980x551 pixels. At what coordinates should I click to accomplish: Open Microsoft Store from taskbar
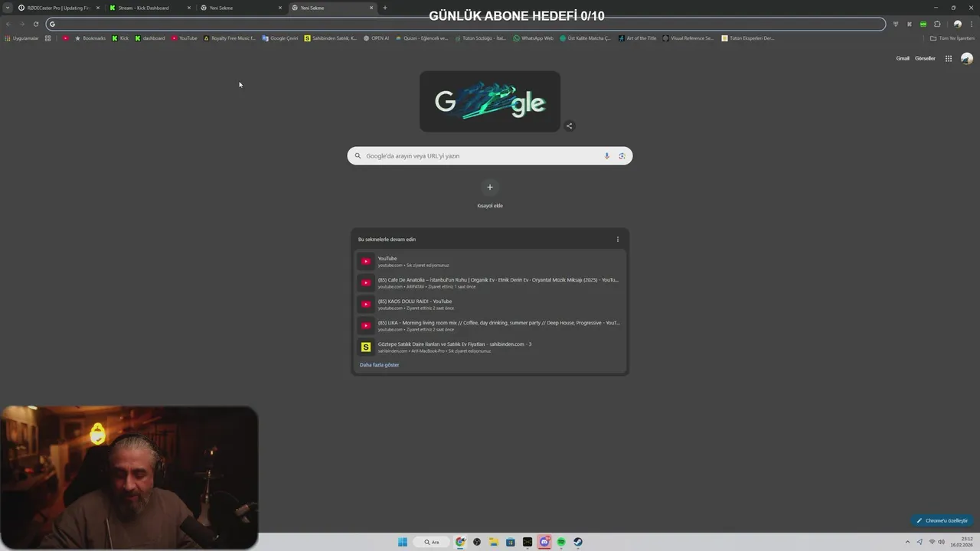[x=511, y=542]
